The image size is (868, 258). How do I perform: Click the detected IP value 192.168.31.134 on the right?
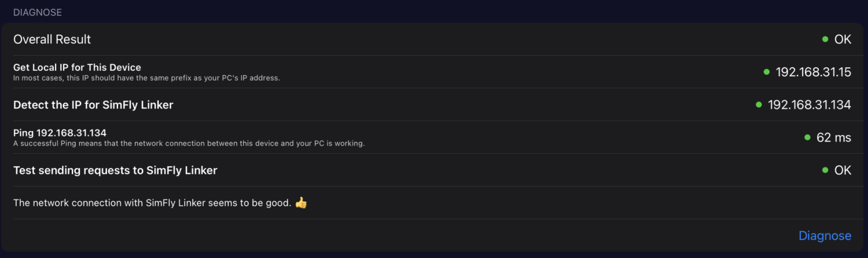(809, 105)
